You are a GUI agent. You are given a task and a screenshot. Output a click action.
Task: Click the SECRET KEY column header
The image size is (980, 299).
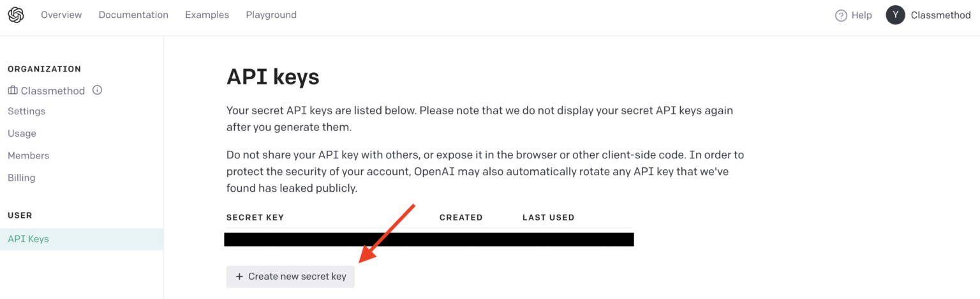(x=255, y=217)
